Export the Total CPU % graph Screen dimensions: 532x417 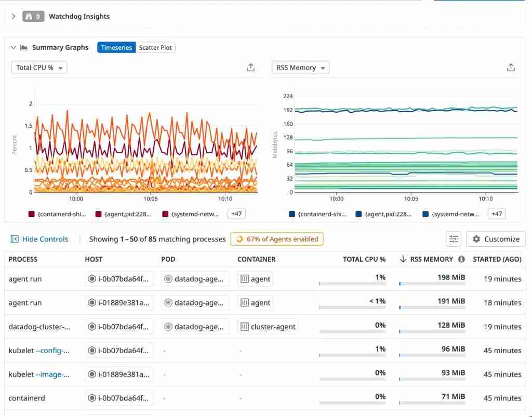tap(250, 68)
